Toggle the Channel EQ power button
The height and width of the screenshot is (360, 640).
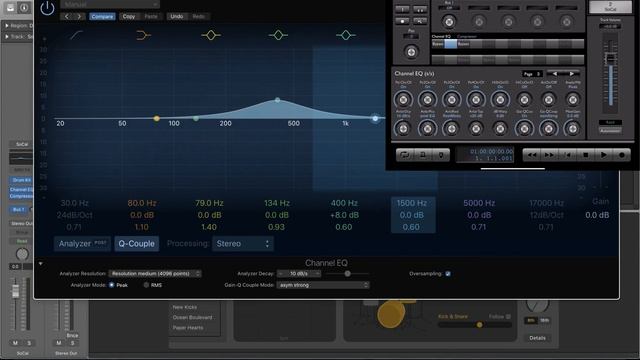point(47,8)
